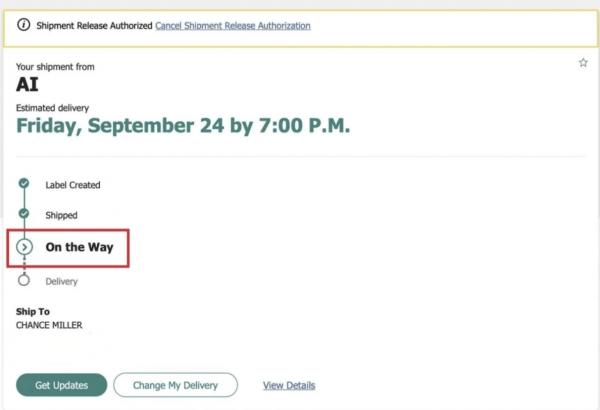The image size is (600, 410).
Task: Click the info icon in the banner
Action: pyautogui.click(x=24, y=25)
